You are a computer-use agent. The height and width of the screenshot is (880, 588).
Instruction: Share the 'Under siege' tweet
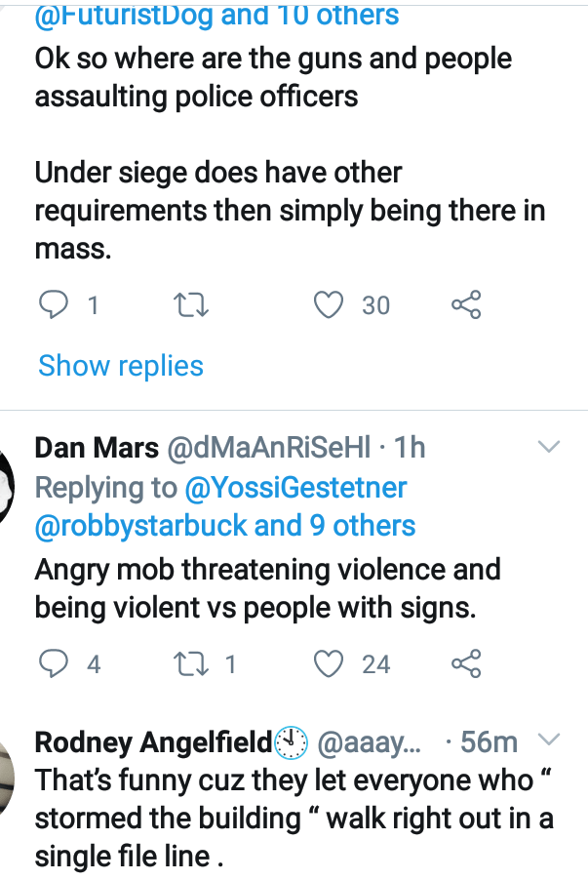point(466,305)
